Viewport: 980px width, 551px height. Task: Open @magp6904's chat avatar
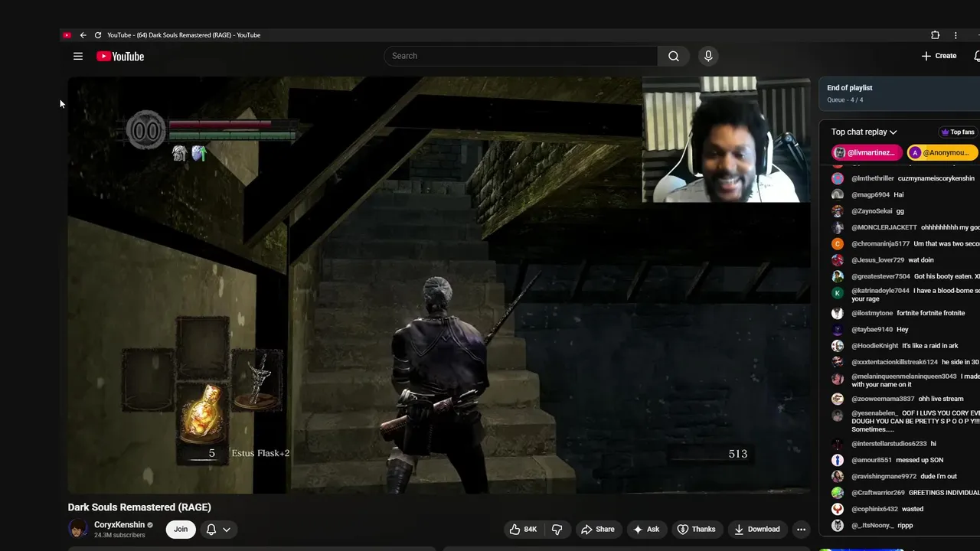tap(838, 195)
